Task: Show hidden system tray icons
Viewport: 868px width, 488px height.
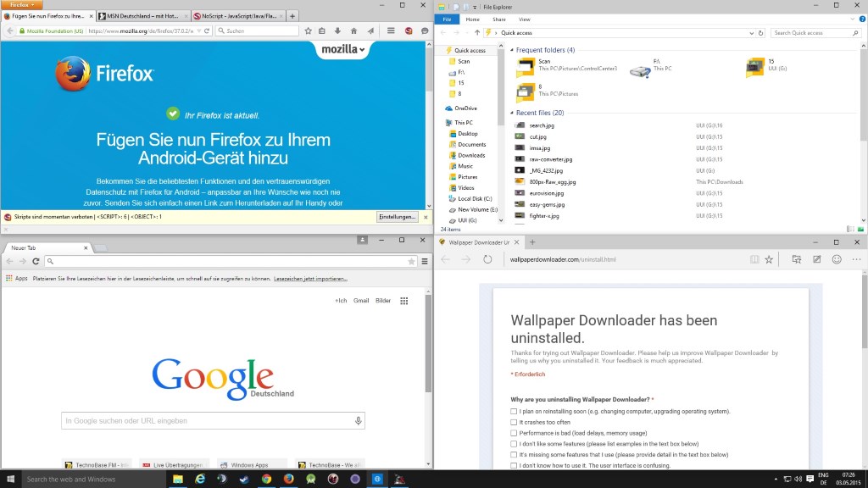Action: 776,480
